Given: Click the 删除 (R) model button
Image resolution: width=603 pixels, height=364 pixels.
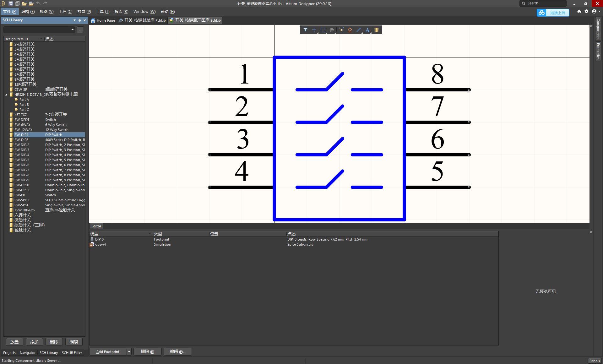Looking at the screenshot, I should point(148,352).
